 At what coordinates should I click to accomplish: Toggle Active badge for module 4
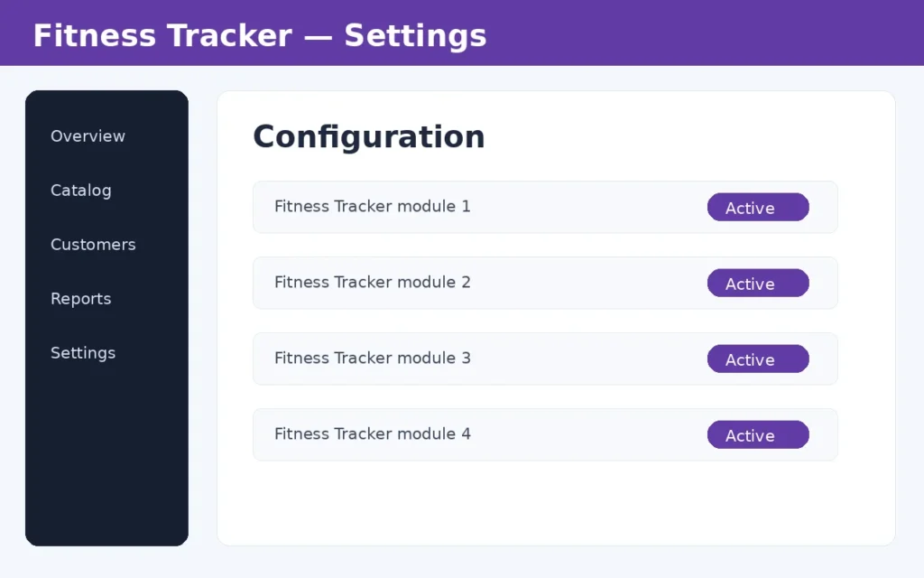[758, 435]
